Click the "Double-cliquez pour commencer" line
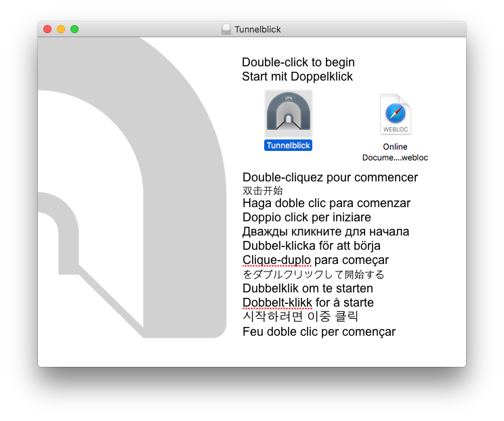This screenshot has width=504, height=421. tap(330, 177)
